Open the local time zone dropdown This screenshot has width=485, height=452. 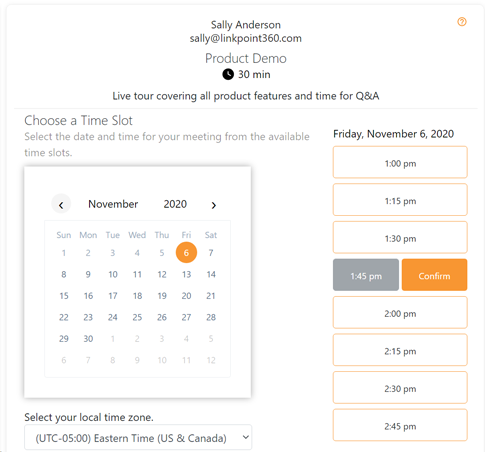(x=138, y=437)
